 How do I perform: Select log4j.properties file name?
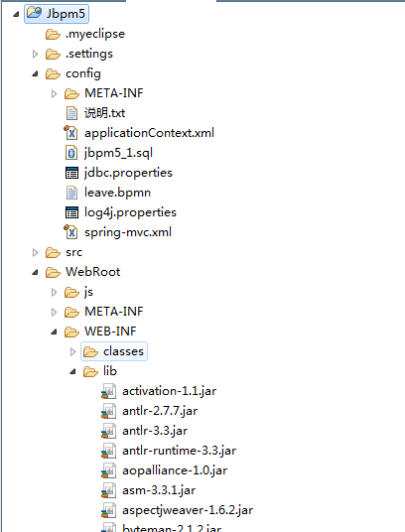coord(130,212)
